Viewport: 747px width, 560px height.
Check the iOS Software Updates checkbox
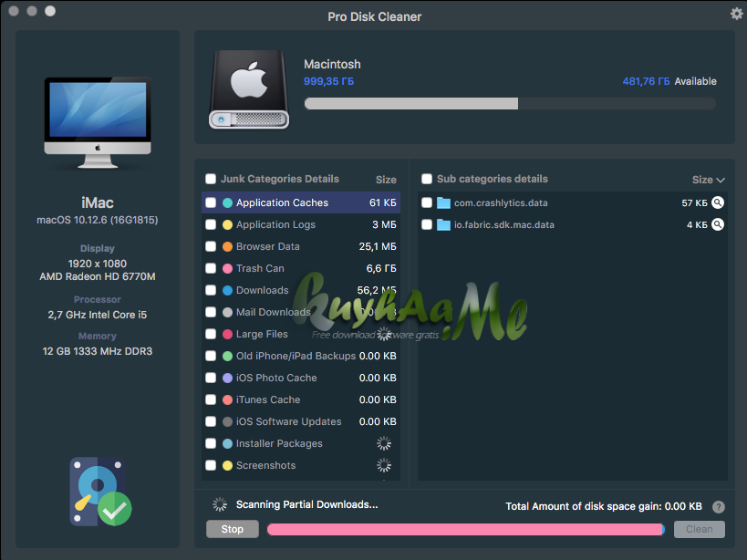(211, 421)
